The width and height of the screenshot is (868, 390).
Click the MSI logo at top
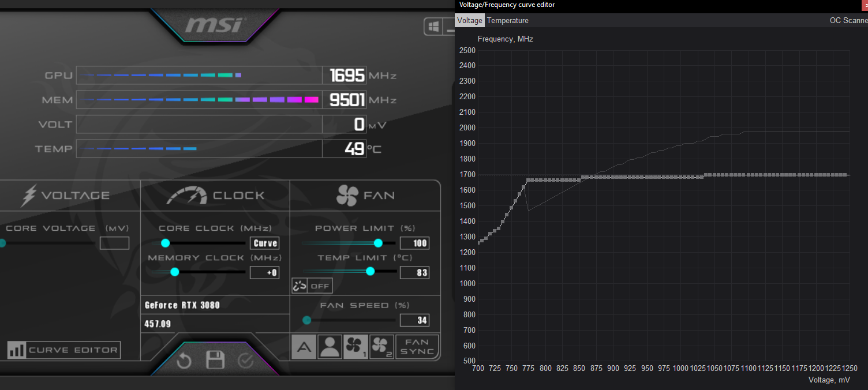(x=216, y=25)
